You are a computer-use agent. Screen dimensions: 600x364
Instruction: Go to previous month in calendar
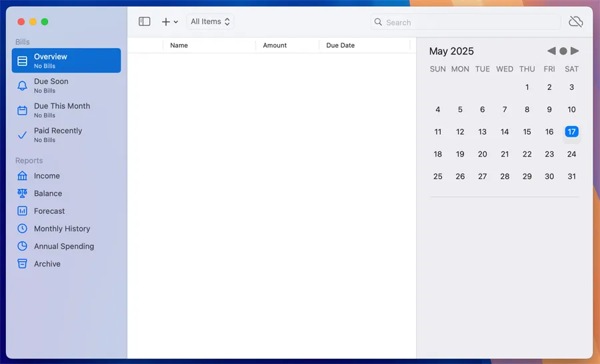(x=551, y=51)
